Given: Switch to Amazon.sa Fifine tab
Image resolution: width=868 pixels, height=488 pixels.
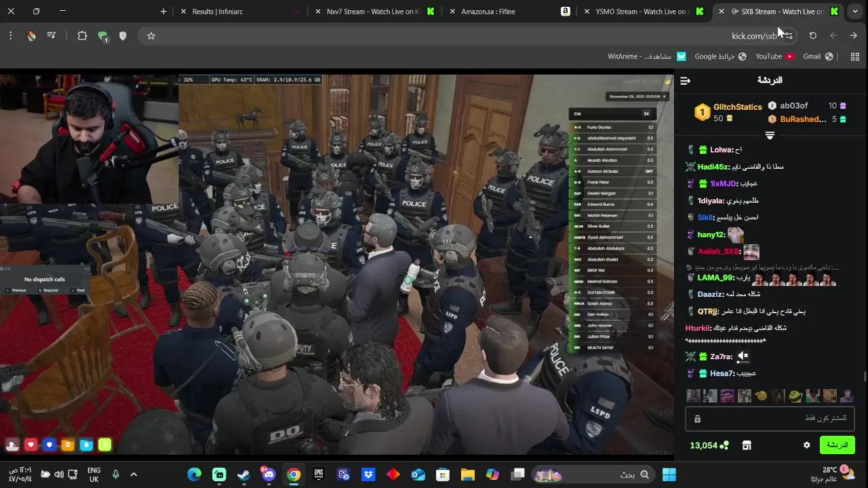Looking at the screenshot, I should (x=509, y=12).
